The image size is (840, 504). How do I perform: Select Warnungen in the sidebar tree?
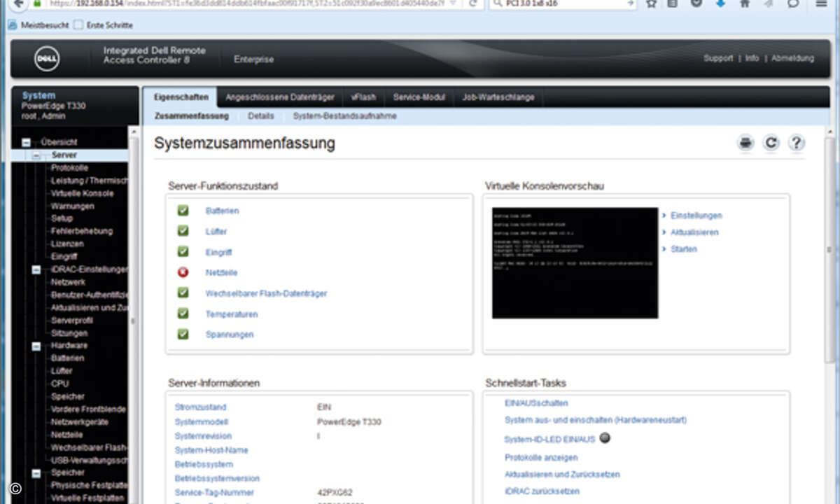pyautogui.click(x=72, y=206)
